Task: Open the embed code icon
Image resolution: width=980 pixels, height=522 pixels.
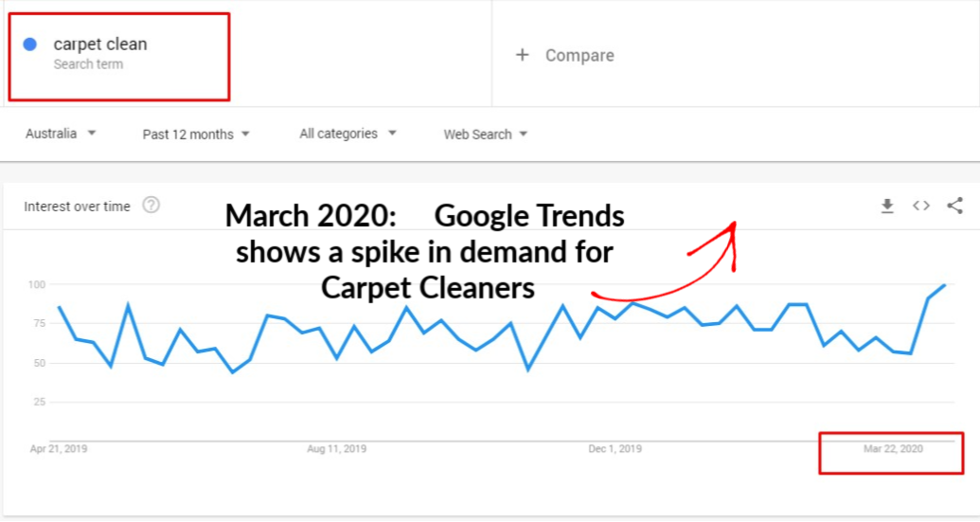Action: pyautogui.click(x=920, y=206)
